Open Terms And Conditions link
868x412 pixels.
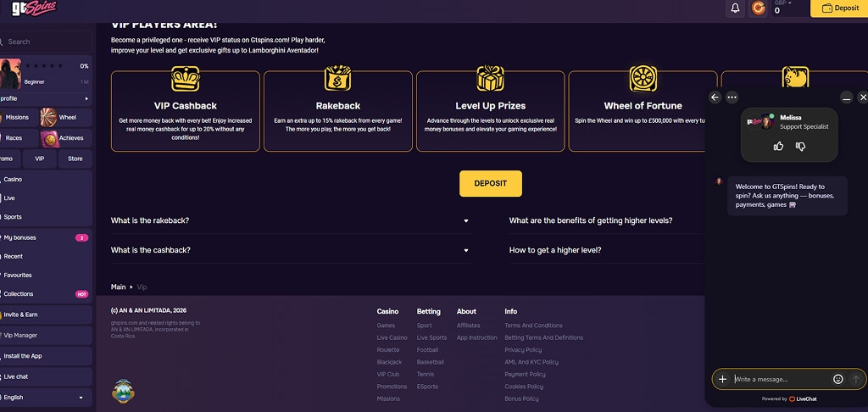pyautogui.click(x=534, y=326)
